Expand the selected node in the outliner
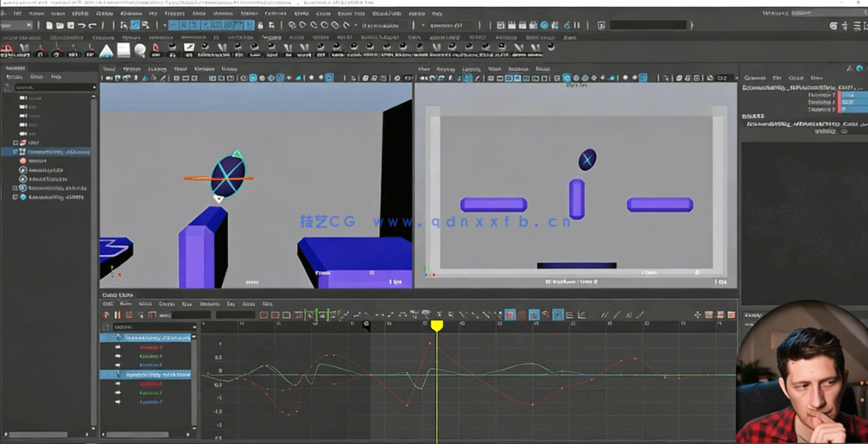This screenshot has height=444, width=868. tap(16, 152)
